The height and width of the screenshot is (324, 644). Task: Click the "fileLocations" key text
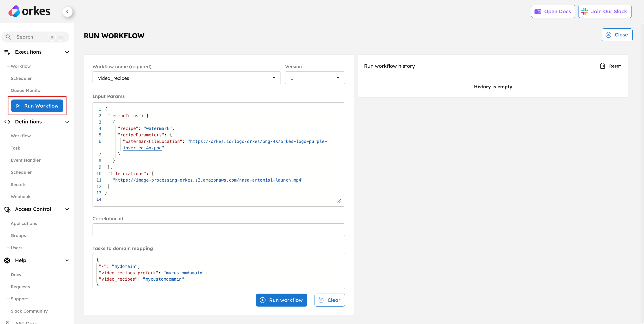127,174
